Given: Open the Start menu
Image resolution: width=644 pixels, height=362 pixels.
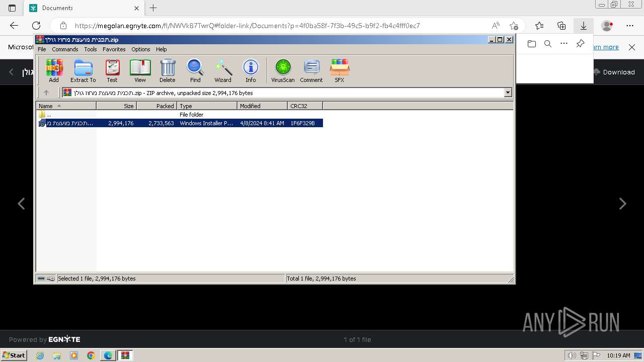Looking at the screenshot, I should tap(14, 355).
